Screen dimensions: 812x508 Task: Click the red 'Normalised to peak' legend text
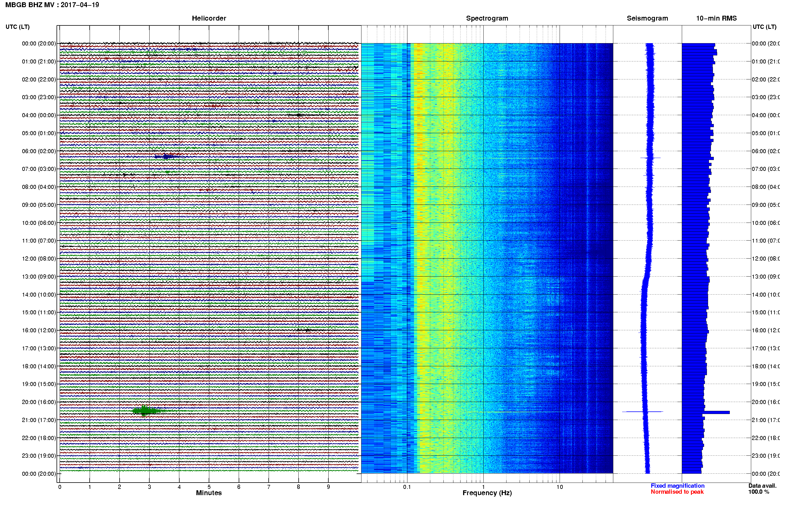pyautogui.click(x=677, y=492)
